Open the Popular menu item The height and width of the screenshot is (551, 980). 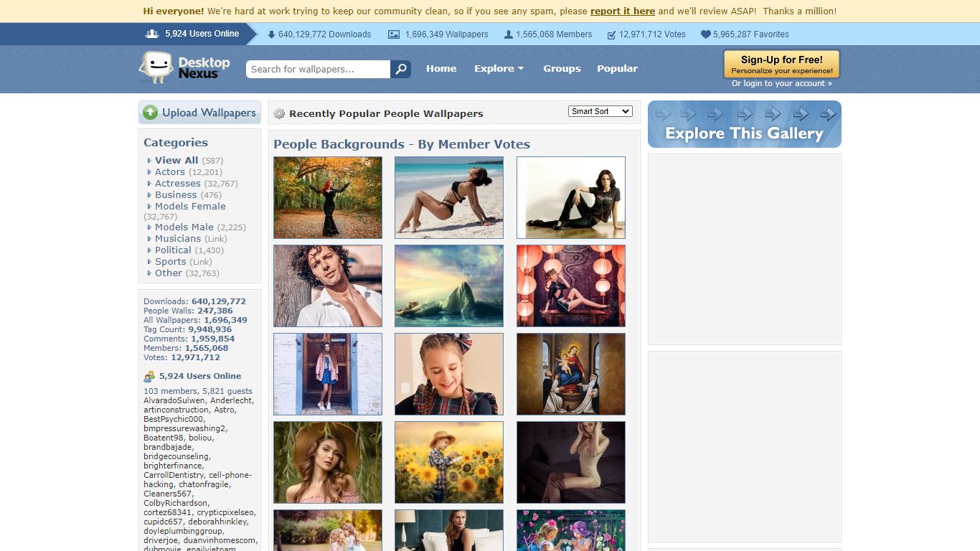[617, 69]
